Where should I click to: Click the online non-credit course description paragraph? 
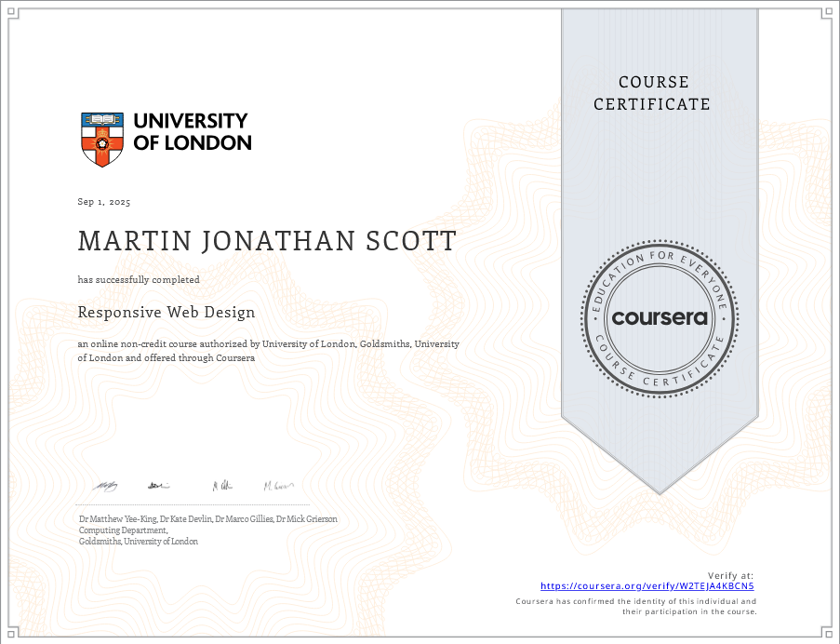(268, 351)
